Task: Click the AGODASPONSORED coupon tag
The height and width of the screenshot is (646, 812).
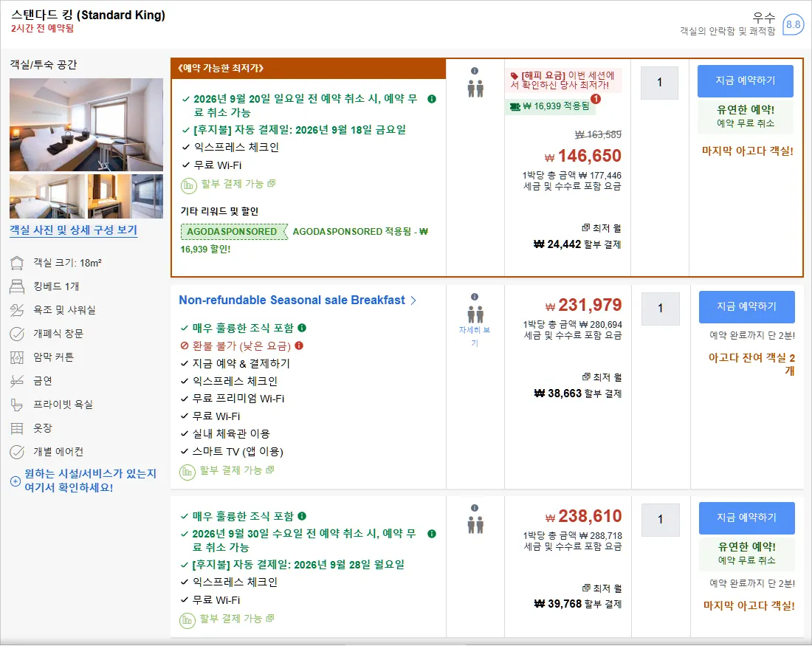Action: pos(233,232)
